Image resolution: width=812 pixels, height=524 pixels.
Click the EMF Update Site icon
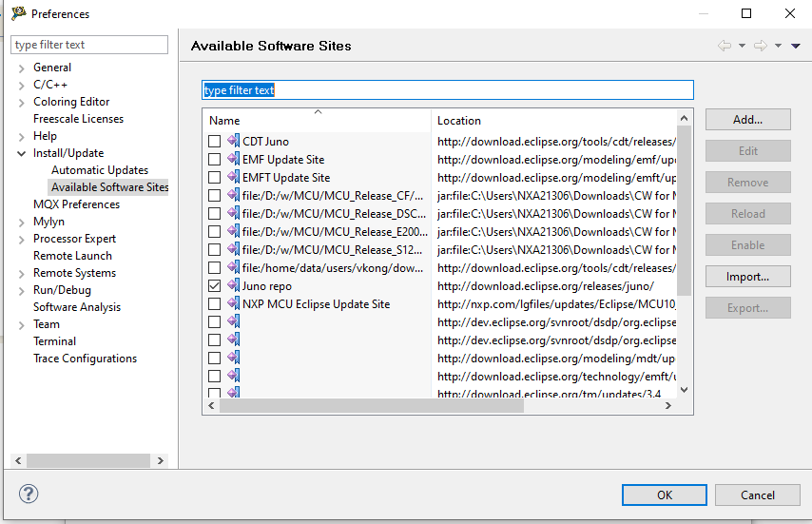pos(233,159)
